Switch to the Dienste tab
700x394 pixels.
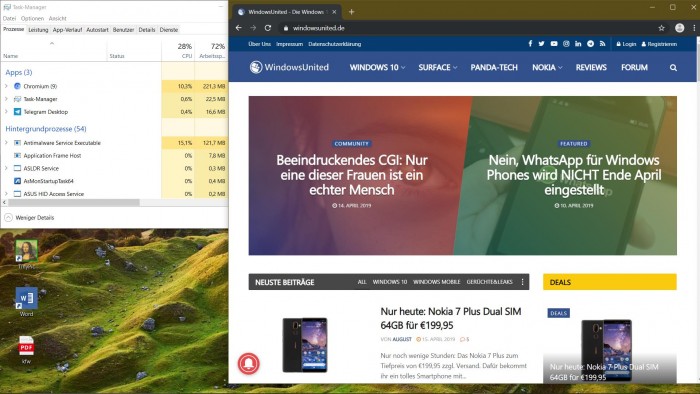(169, 30)
